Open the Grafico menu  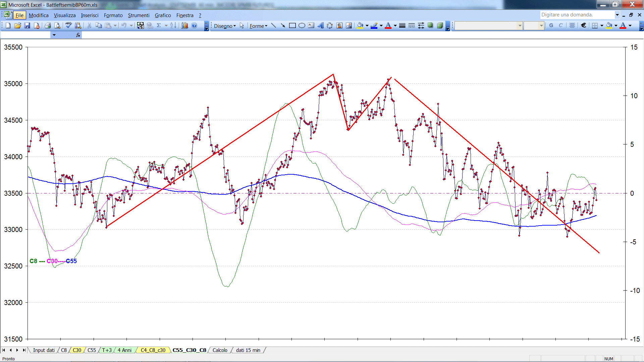click(x=163, y=15)
